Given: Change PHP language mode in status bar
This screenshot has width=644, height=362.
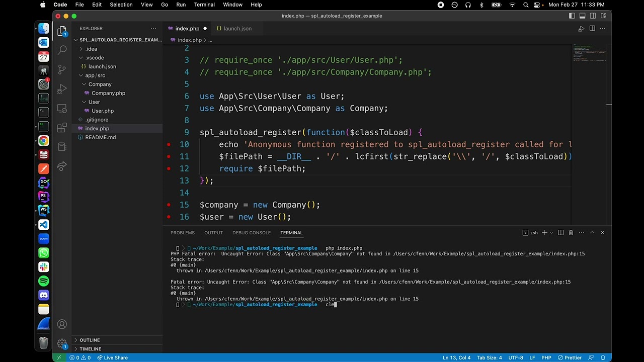Looking at the screenshot, I should 546,357.
